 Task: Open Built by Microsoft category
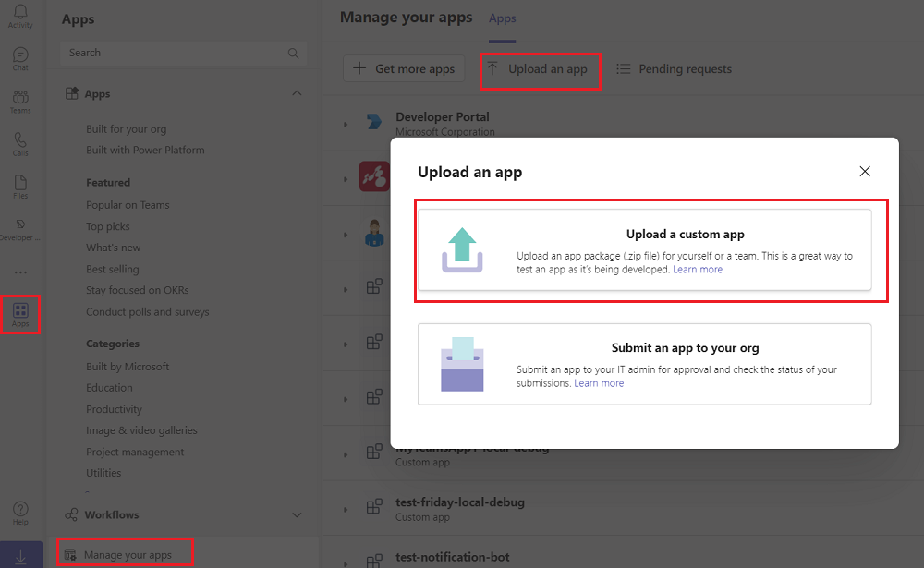coord(128,367)
